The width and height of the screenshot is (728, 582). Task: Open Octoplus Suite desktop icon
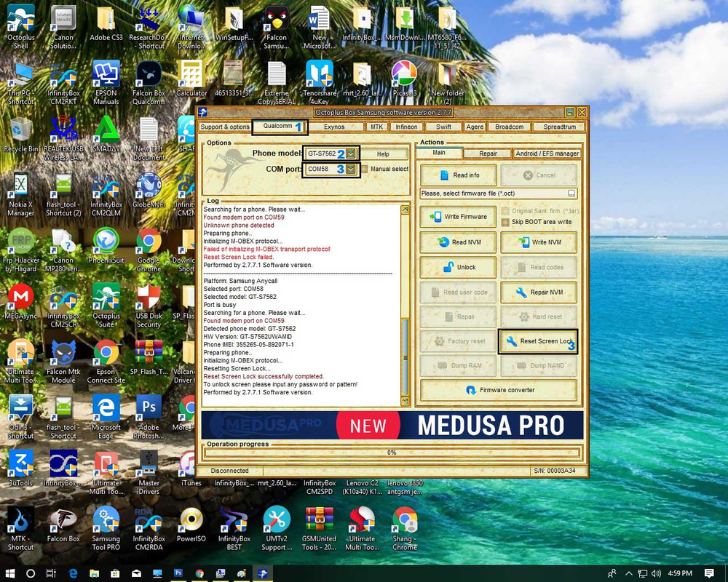tap(106, 305)
